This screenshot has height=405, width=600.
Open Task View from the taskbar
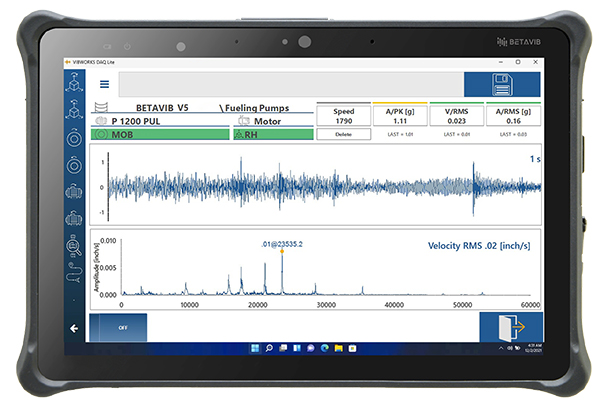tap(283, 348)
